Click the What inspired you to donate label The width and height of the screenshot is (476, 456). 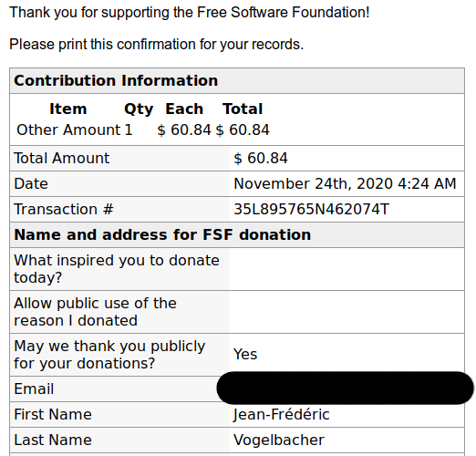pyautogui.click(x=117, y=269)
